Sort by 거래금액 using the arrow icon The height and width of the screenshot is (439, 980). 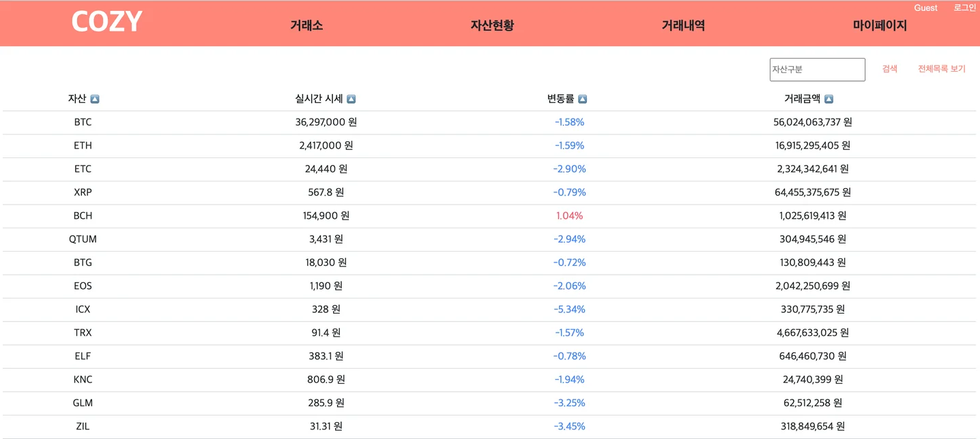pyautogui.click(x=828, y=98)
